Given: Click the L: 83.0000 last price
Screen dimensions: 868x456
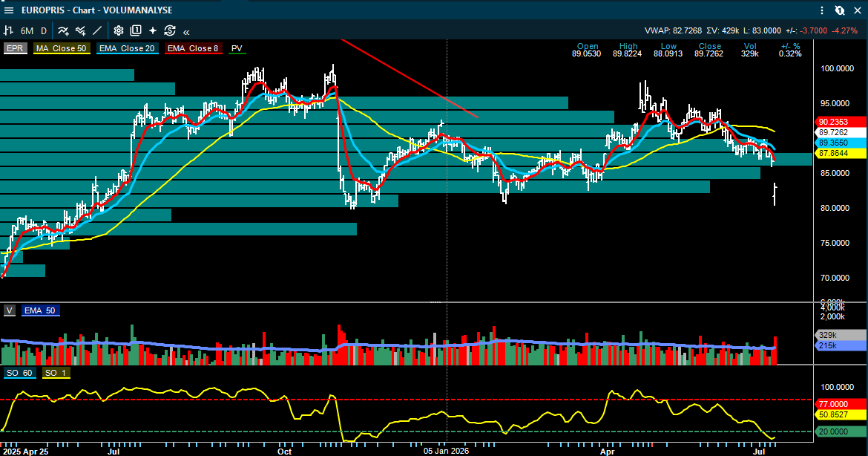Looking at the screenshot, I should tap(762, 31).
